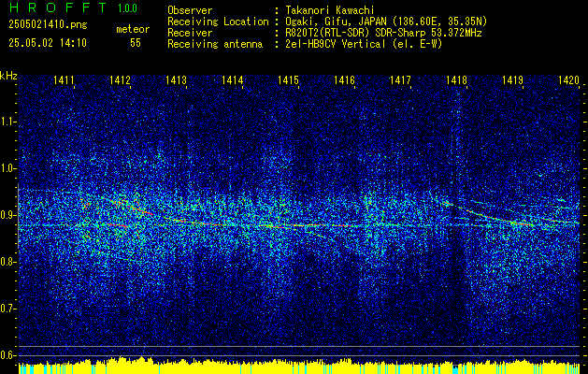Image resolution: width=588 pixels, height=374 pixels.
Task: Click the name Takanori Kawachi
Action: [329, 10]
